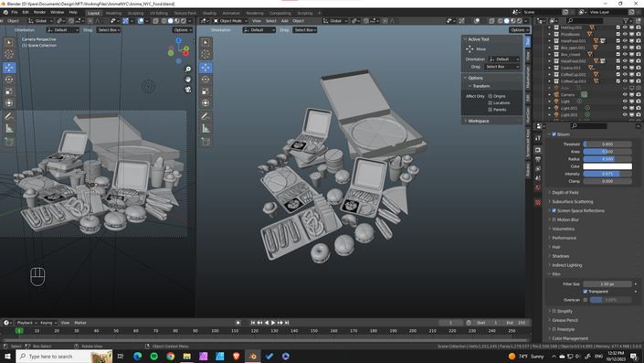
Task: Select the Rotate tool in the right viewport toolbar
Action: pyautogui.click(x=206, y=80)
